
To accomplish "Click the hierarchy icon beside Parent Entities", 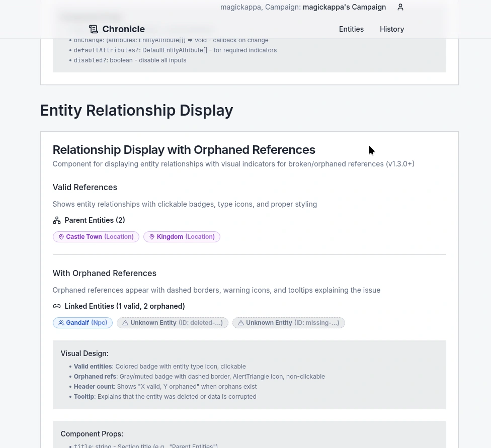I will (57, 220).
